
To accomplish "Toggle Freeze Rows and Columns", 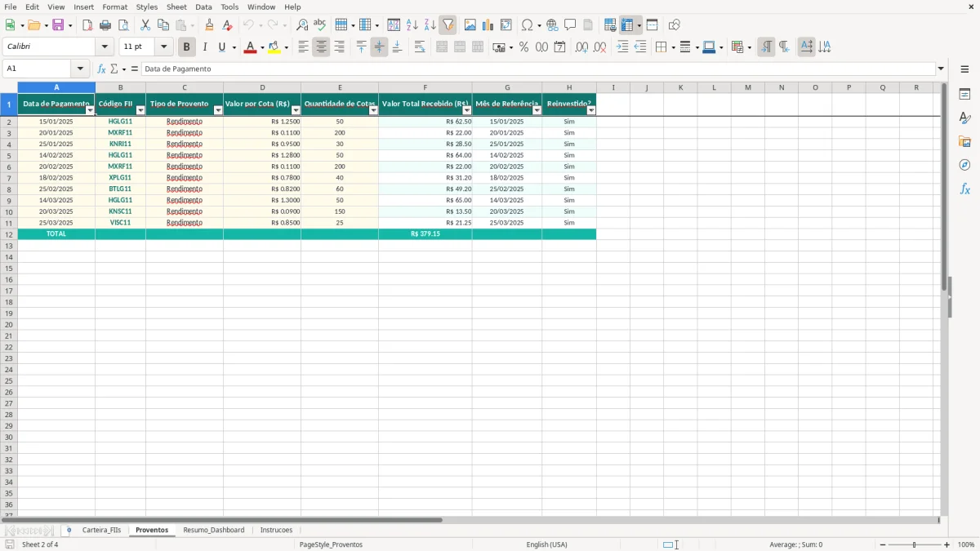I will click(x=627, y=25).
